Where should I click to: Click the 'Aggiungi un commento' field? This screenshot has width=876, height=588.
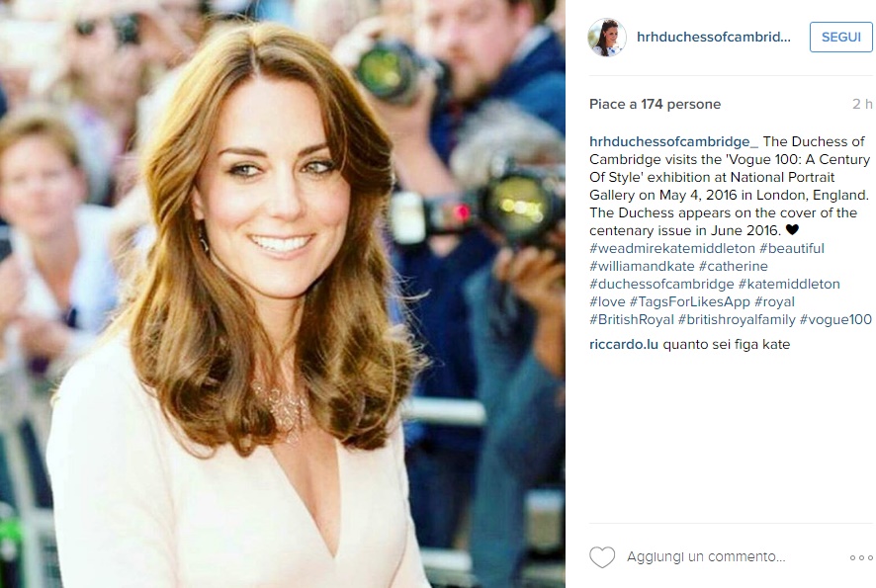click(x=706, y=556)
